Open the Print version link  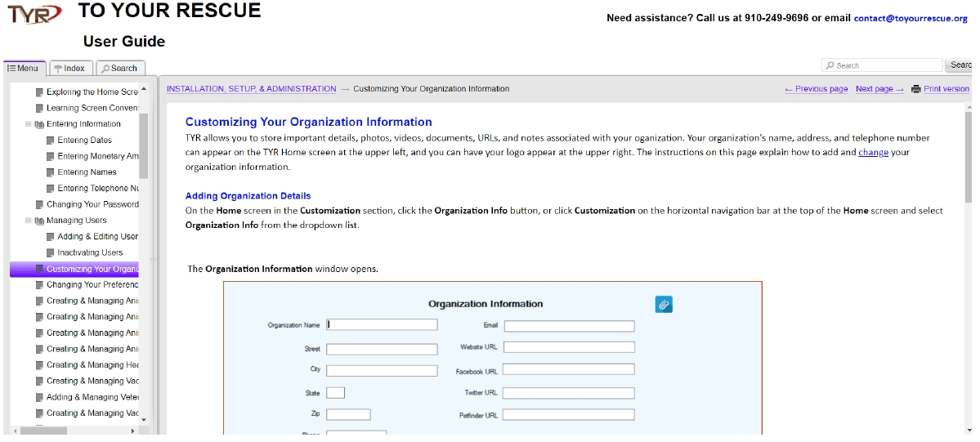946,89
